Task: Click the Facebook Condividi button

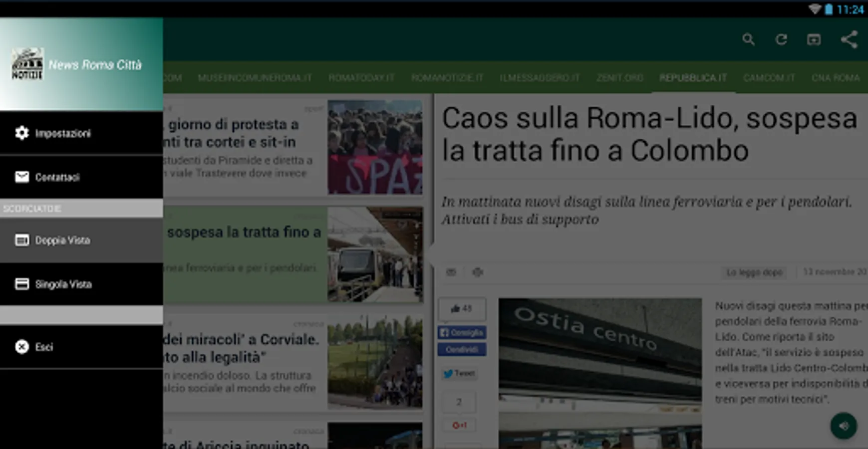Action: pos(462,349)
